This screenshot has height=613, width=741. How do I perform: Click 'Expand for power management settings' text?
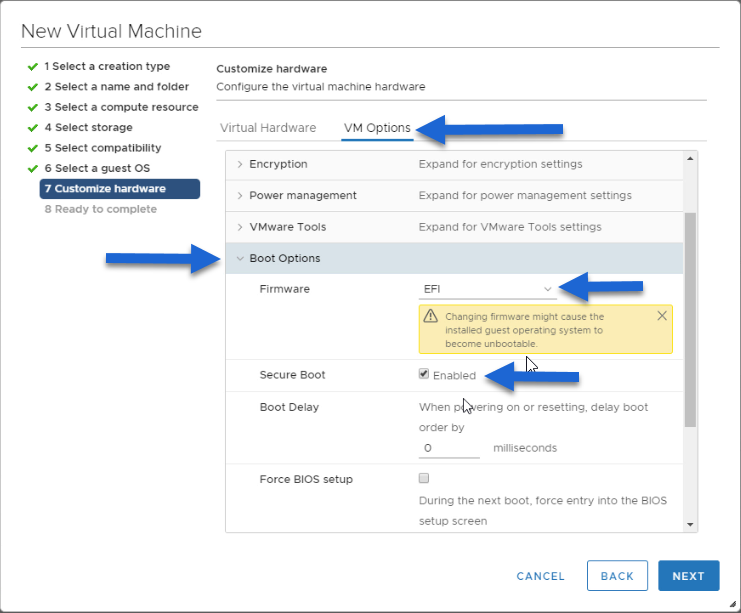(525, 195)
